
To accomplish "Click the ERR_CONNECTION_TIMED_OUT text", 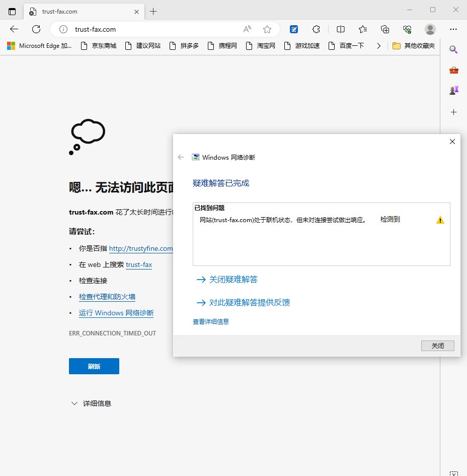I will click(112, 333).
